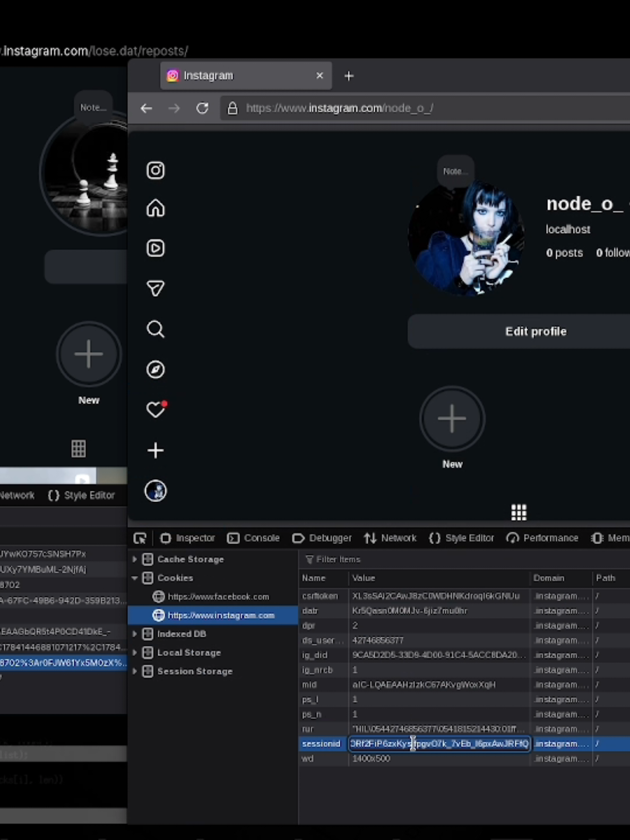
Task: Open the Performance tab
Action: (542, 538)
